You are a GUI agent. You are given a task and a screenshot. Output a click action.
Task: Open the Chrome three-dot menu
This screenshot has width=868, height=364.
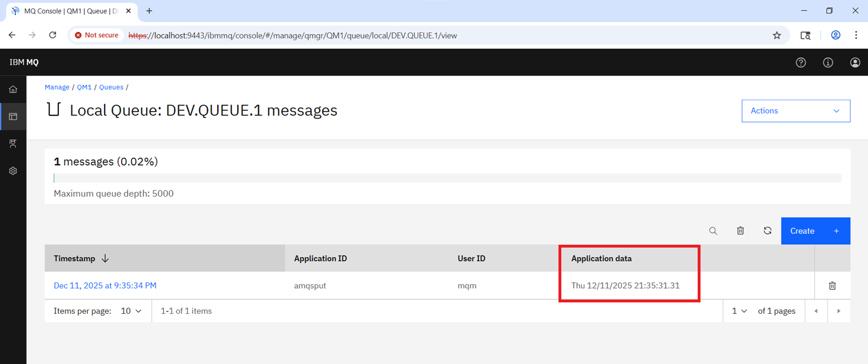[855, 35]
